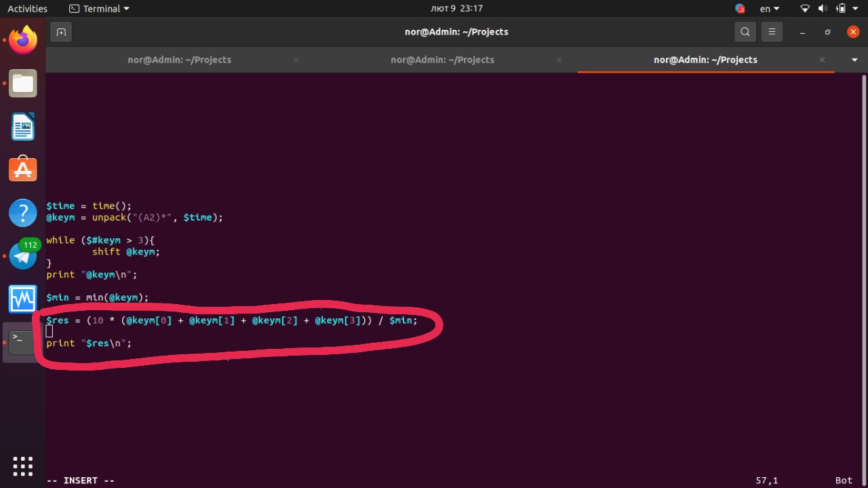This screenshot has height=488, width=868.
Task: Click the new tab button in Terminal
Action: (x=61, y=32)
